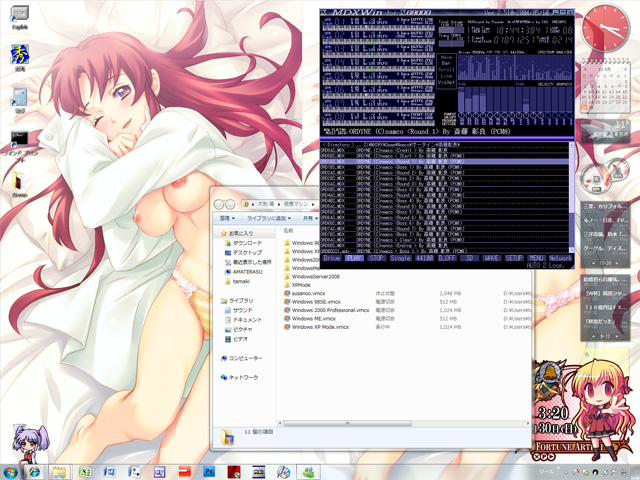640x480 pixels.
Task: Select ダウンロード in the favorites sidebar
Action: point(247,243)
